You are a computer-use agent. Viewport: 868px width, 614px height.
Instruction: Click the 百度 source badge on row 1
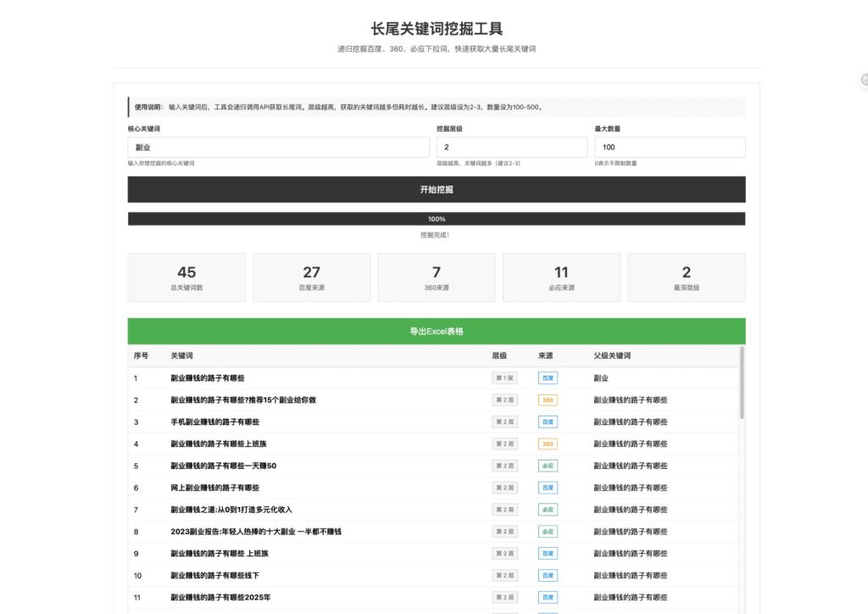point(547,377)
